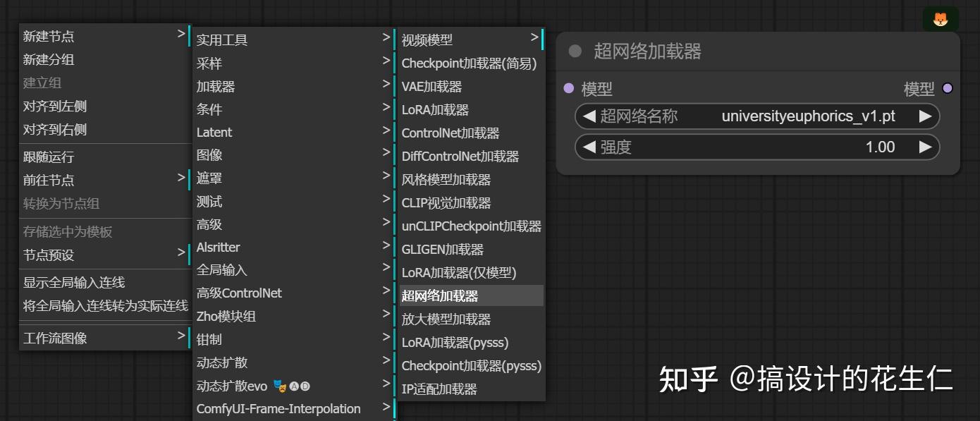Click the purple 模型 output dot on the right
Screen dimensions: 980x421
tap(948, 89)
